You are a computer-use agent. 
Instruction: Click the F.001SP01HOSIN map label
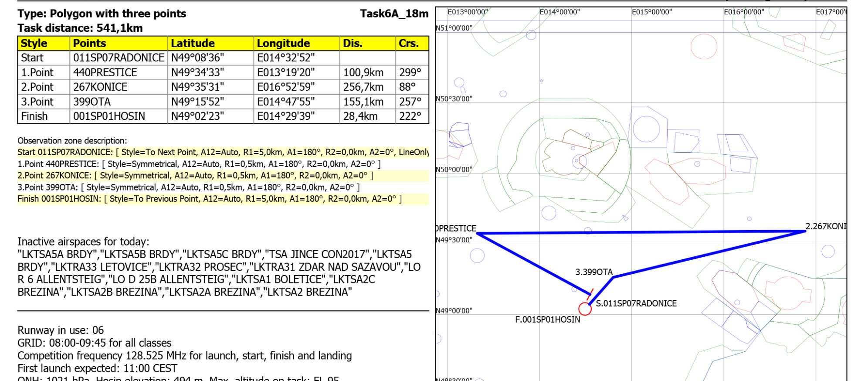coord(548,320)
